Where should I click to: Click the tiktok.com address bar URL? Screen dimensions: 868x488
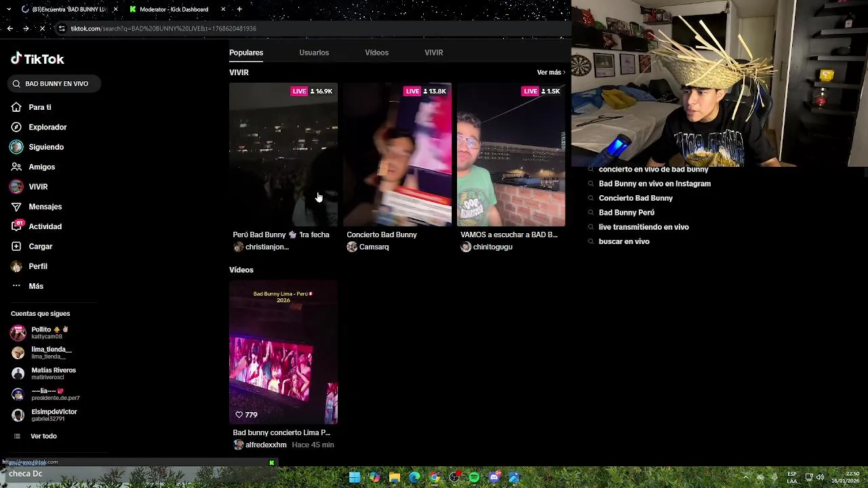(163, 28)
